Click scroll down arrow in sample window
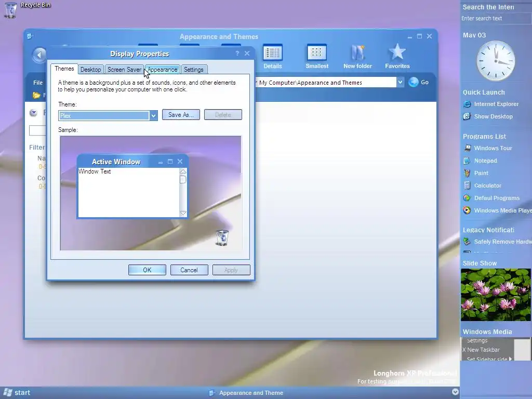The width and height of the screenshot is (532, 399). click(183, 213)
